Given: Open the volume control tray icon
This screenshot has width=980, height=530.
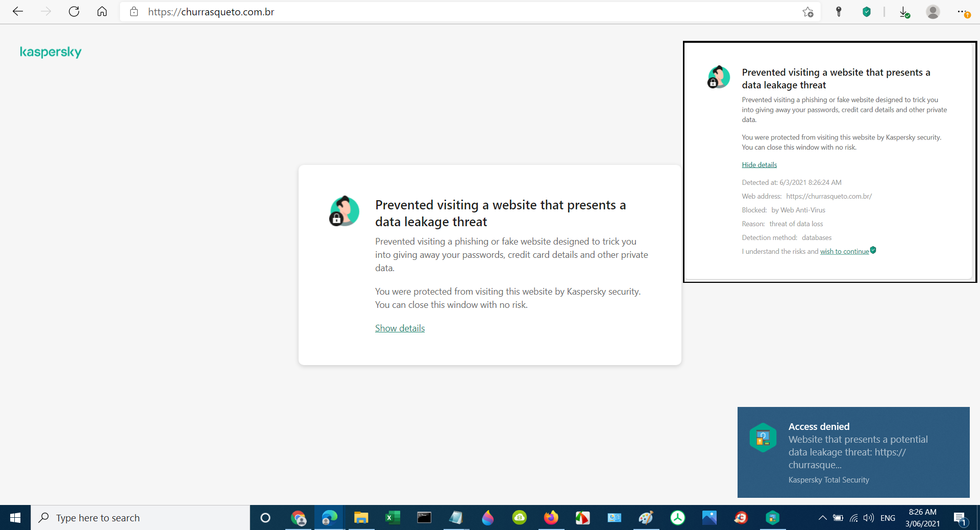Looking at the screenshot, I should coord(869,518).
